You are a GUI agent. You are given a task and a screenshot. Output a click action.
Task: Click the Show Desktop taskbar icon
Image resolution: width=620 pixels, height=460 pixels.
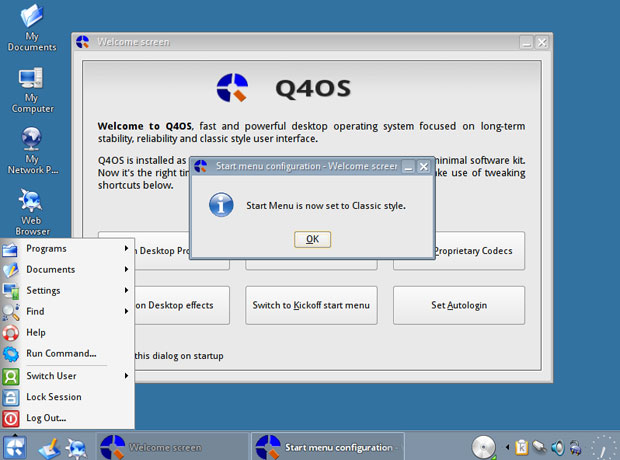49,449
